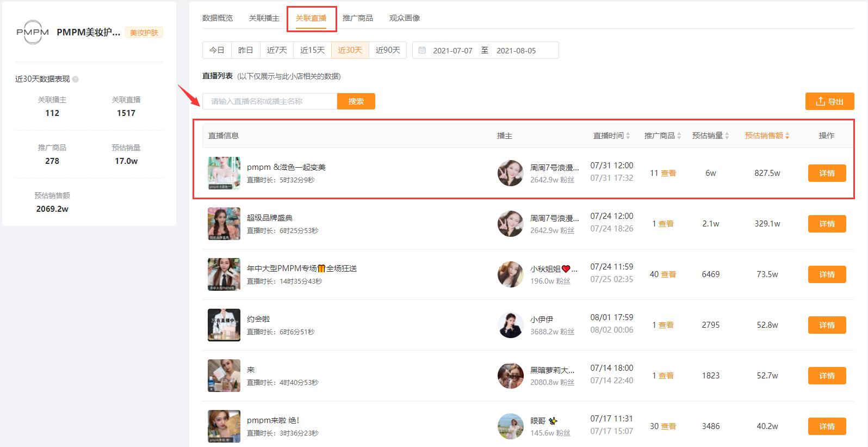Click the 导出 export button
Image resolution: width=868 pixels, height=447 pixels.
tap(830, 101)
